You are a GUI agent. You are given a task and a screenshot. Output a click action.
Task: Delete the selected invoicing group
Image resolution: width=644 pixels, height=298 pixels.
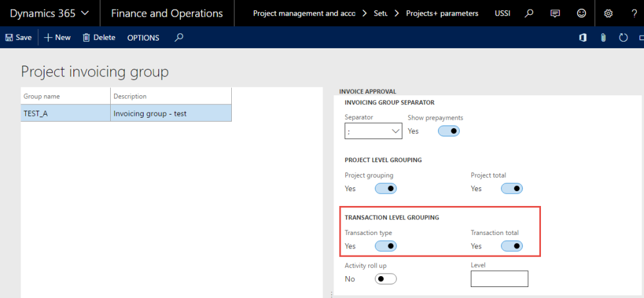point(99,37)
